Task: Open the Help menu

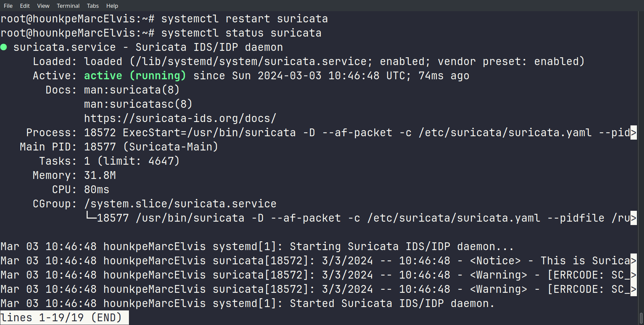Action: pos(112,6)
